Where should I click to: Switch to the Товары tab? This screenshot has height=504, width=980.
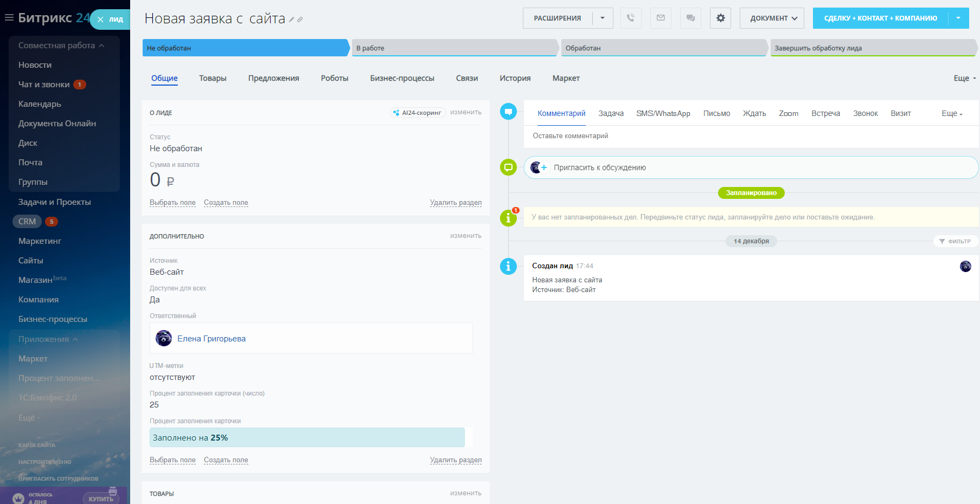click(x=213, y=78)
